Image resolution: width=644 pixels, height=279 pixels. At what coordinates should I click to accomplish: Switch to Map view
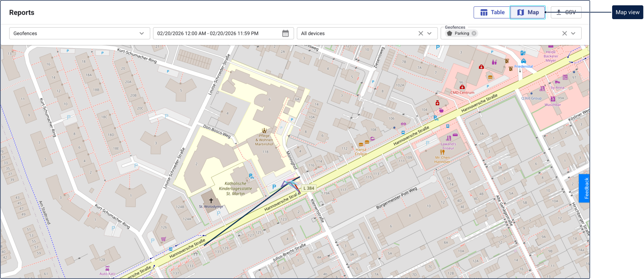click(527, 12)
